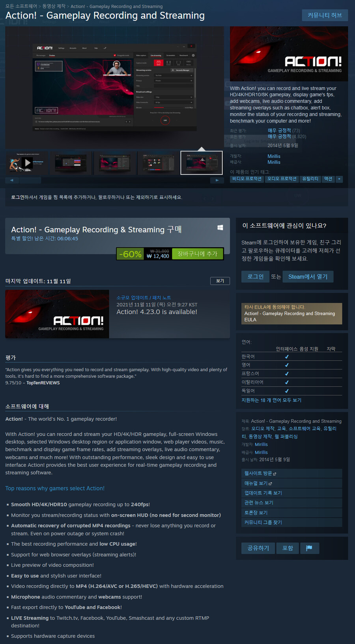The image size is (355, 644).
Task: Click the 로그인 button
Action: (255, 277)
